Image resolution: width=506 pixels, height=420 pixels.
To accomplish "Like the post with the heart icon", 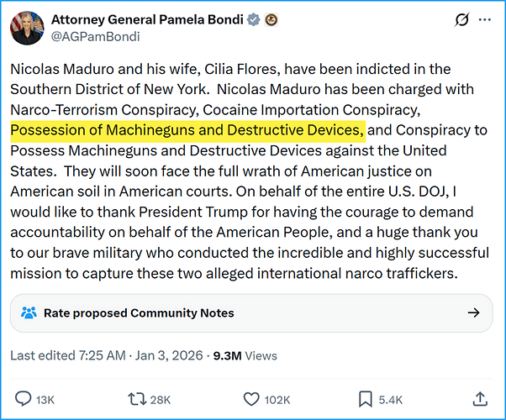I will 250,399.
